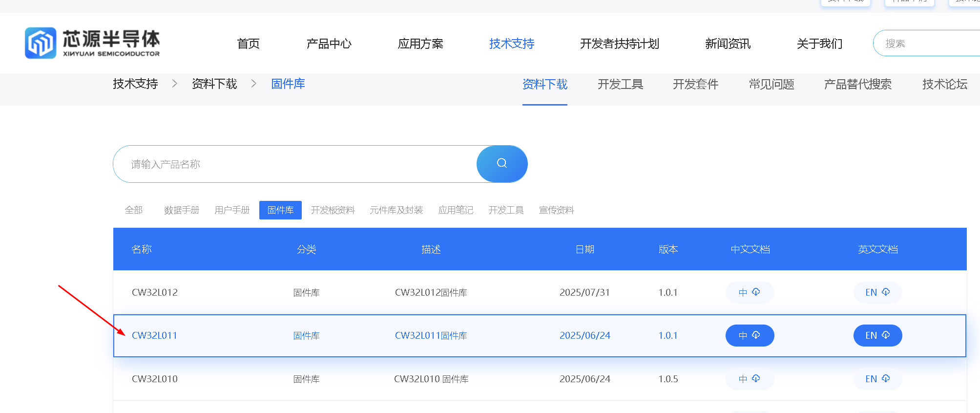980x413 pixels.
Task: Download CW32L011 English document
Action: (x=877, y=335)
